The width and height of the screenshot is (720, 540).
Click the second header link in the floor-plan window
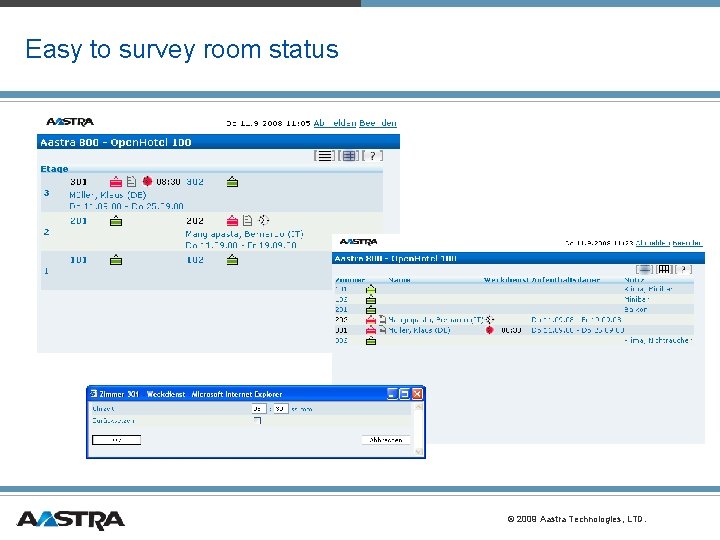coord(378,123)
